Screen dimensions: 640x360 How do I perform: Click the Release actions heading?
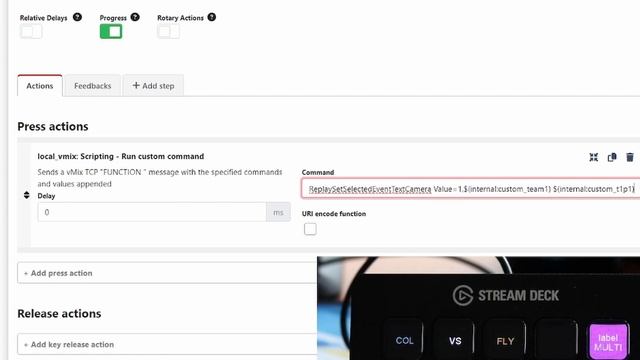coord(59,313)
